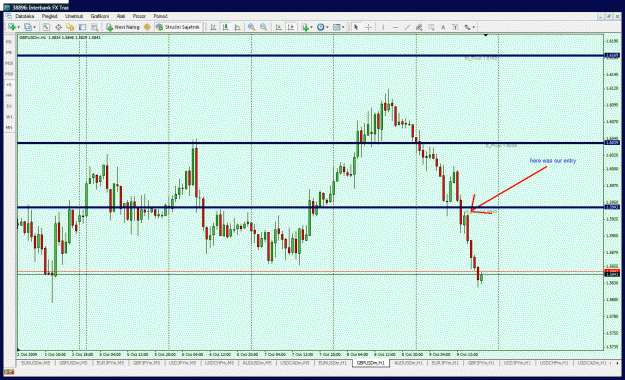Image resolution: width=625 pixels, height=380 pixels.
Task: Expand the arrows tool dropdown
Action: click(x=474, y=27)
